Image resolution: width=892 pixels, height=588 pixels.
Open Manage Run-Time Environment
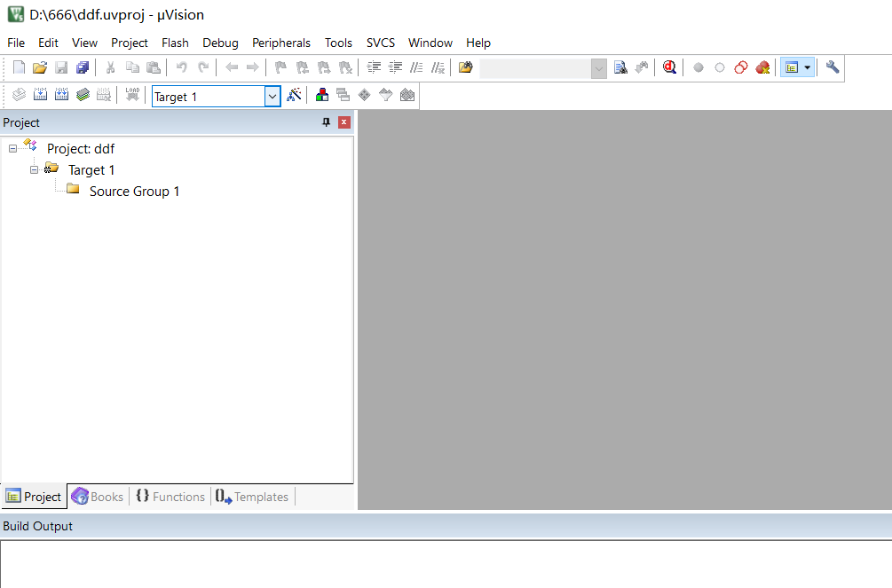pos(364,95)
